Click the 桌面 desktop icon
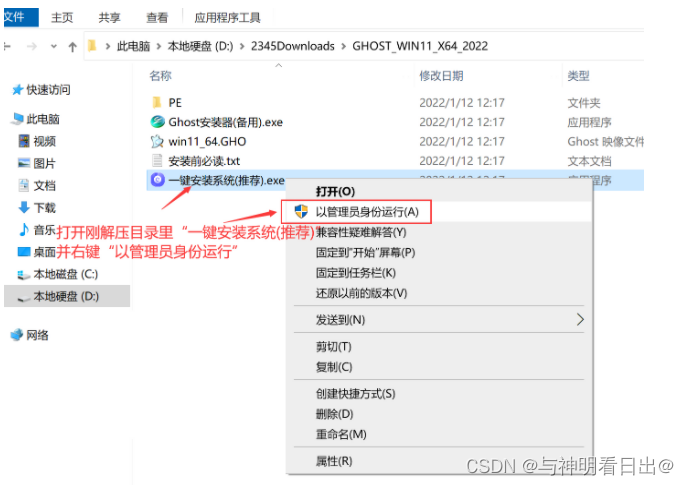This screenshot has height=485, width=689. click(24, 252)
